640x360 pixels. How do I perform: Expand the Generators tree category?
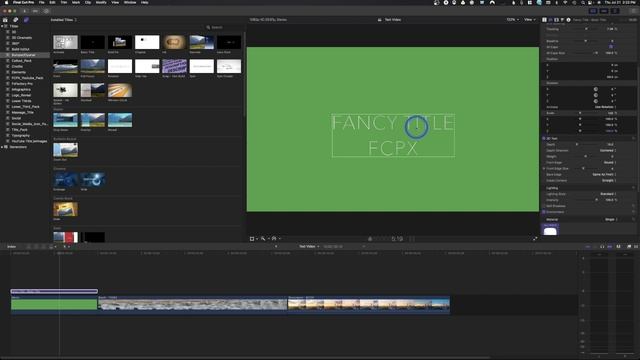click(x=2, y=147)
